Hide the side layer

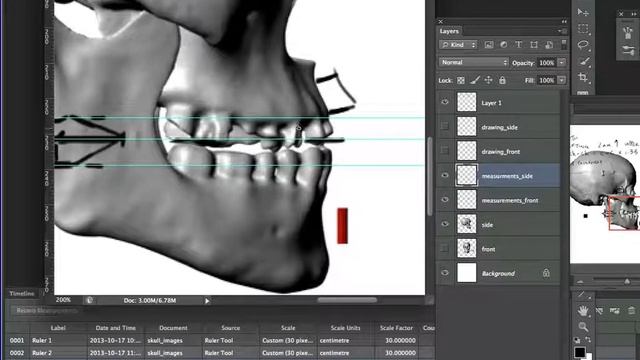tap(445, 224)
